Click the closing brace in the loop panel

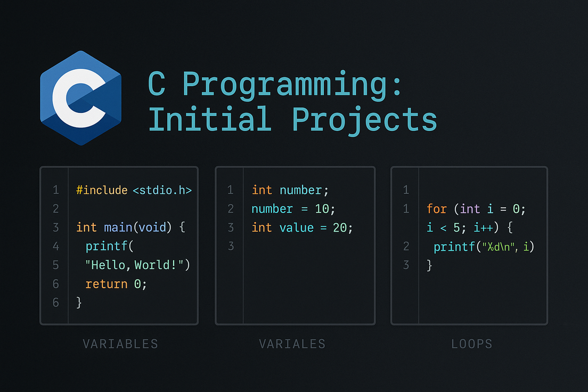429,265
